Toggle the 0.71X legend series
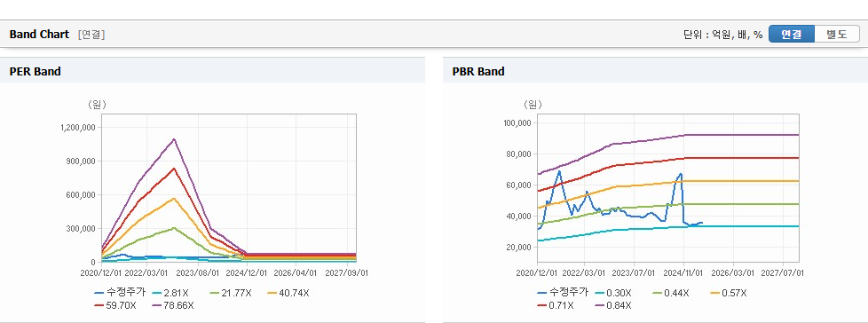 point(556,305)
